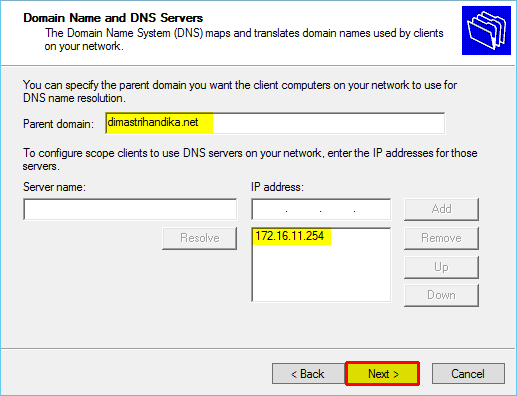Click the Up button
The image size is (517, 396).
(441, 267)
